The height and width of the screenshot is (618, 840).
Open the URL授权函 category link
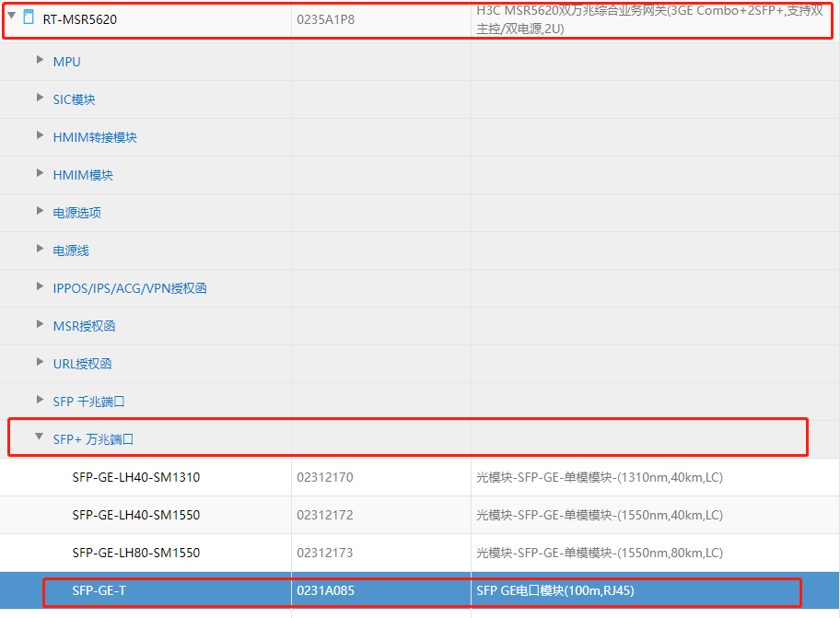[82, 364]
